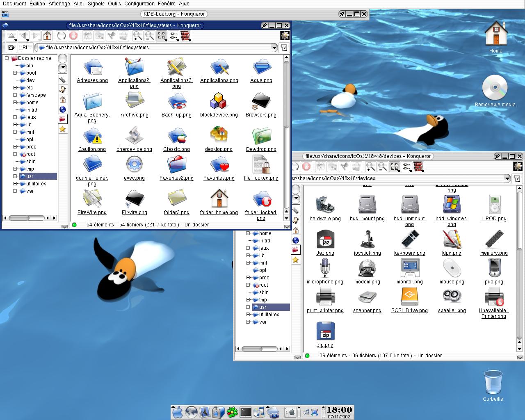Open the Fenêtre menu

[x=167, y=4]
